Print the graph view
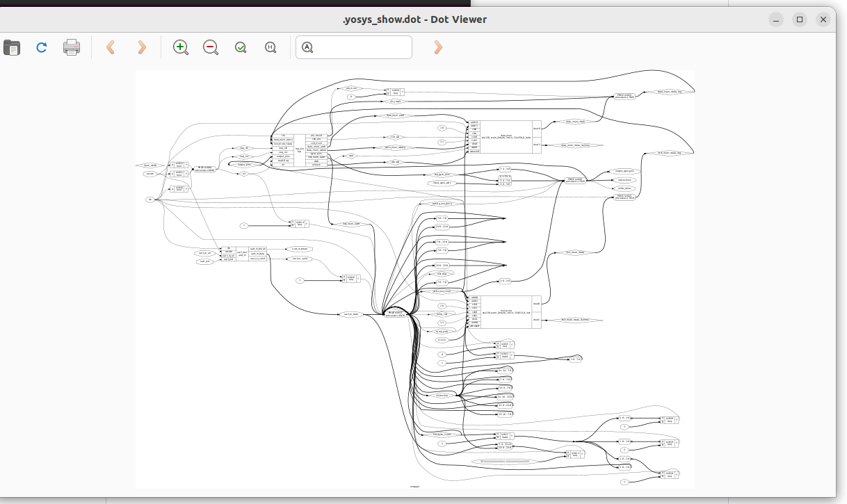This screenshot has height=504, width=847. [x=72, y=47]
